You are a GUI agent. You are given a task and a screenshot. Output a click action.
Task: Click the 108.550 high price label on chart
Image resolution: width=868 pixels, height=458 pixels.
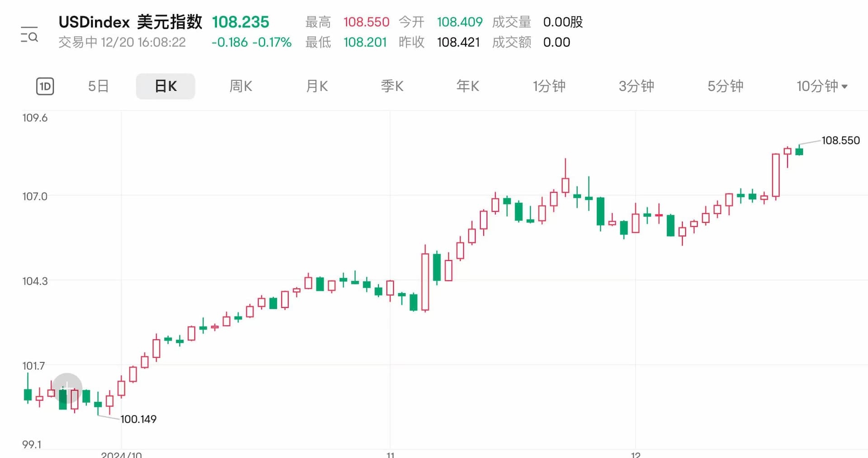(x=840, y=141)
